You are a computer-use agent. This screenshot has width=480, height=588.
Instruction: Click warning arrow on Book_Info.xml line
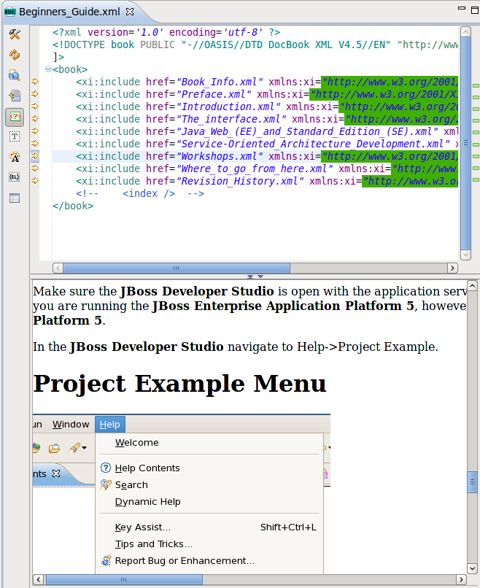(x=35, y=81)
